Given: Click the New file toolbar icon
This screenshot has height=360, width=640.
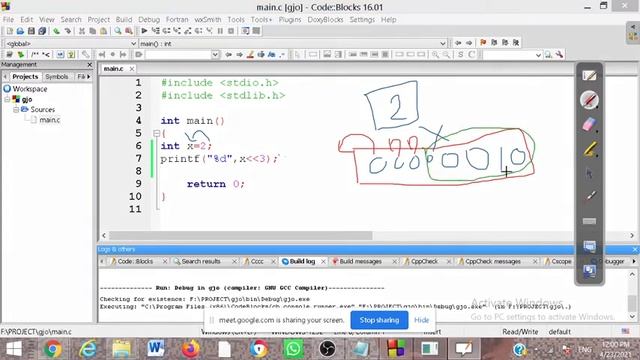Looking at the screenshot, I should click(x=9, y=31).
